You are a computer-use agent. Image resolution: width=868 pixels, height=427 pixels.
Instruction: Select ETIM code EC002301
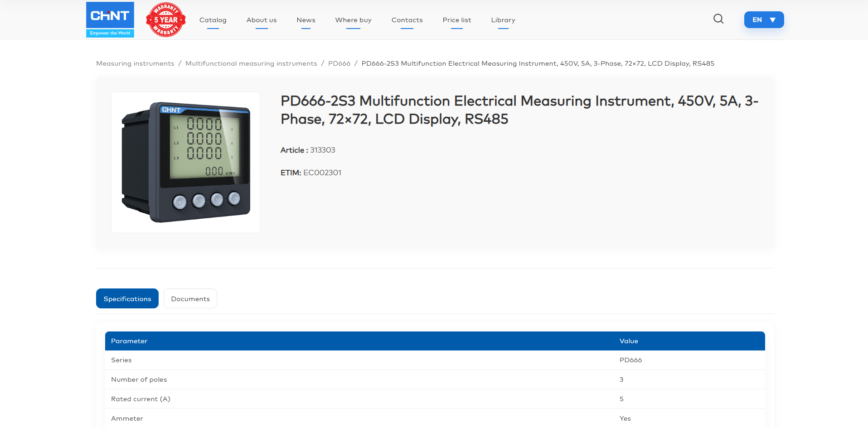point(322,173)
